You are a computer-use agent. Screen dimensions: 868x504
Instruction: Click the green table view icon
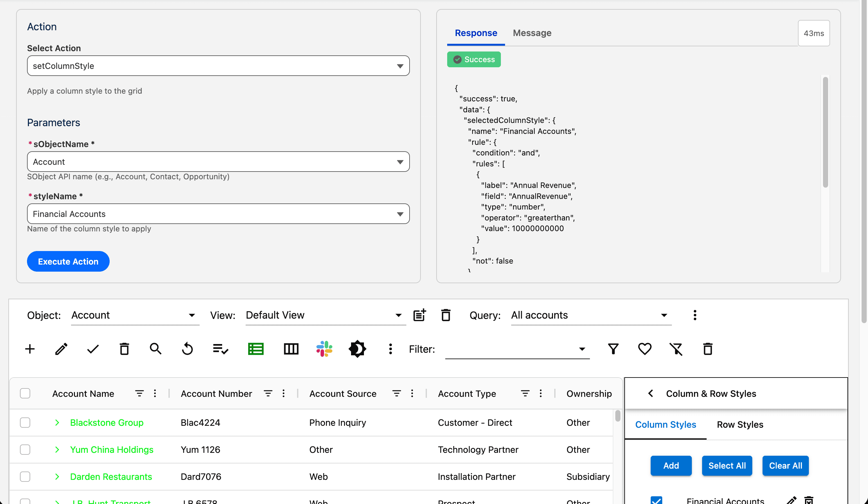[256, 349]
